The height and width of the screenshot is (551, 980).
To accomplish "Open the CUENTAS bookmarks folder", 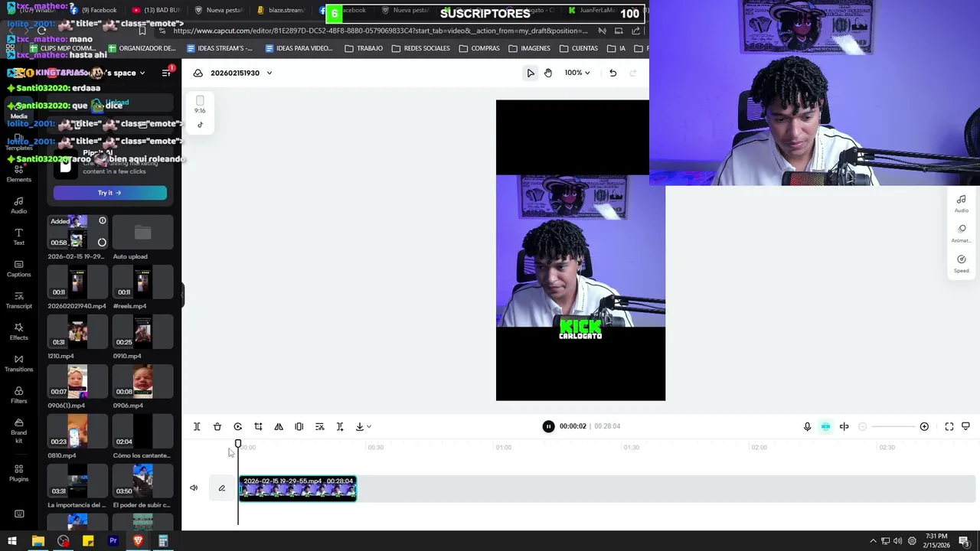I will [x=579, y=48].
